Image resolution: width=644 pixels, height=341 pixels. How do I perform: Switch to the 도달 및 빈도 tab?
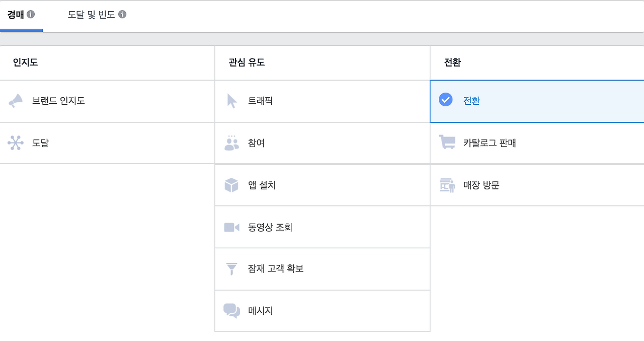point(93,15)
